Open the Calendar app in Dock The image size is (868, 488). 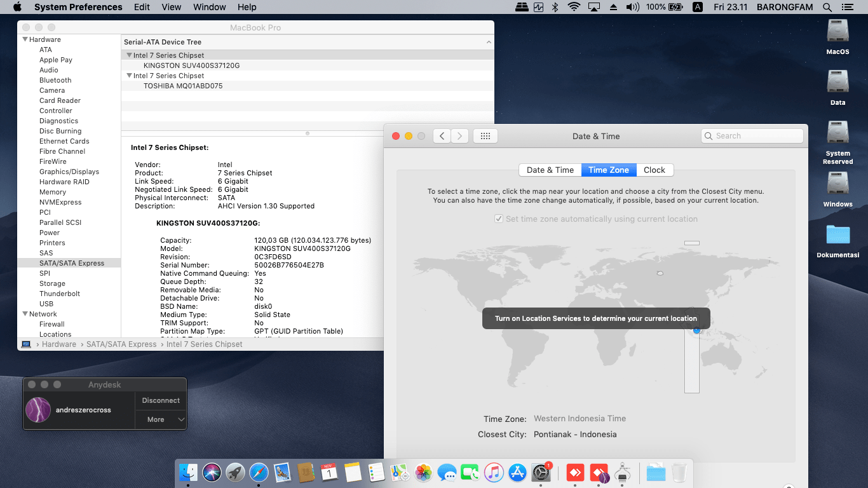[329, 473]
